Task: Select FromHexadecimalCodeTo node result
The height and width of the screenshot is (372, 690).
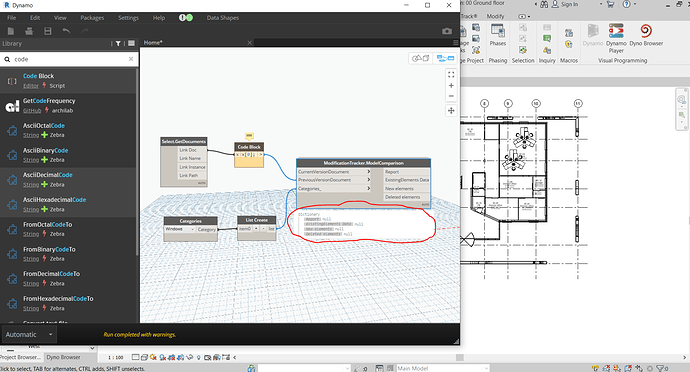Action: [68, 303]
